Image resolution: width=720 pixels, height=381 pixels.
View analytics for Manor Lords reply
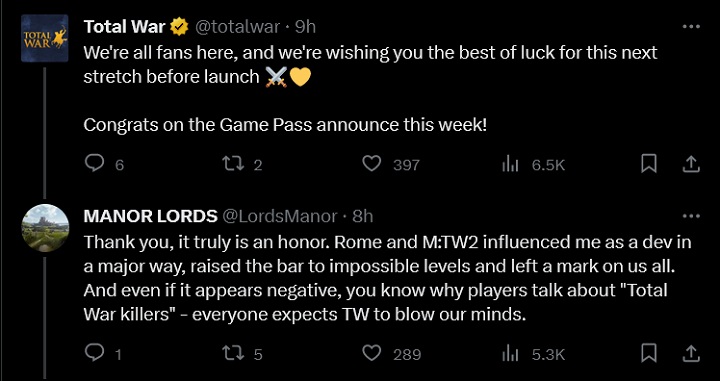point(510,354)
